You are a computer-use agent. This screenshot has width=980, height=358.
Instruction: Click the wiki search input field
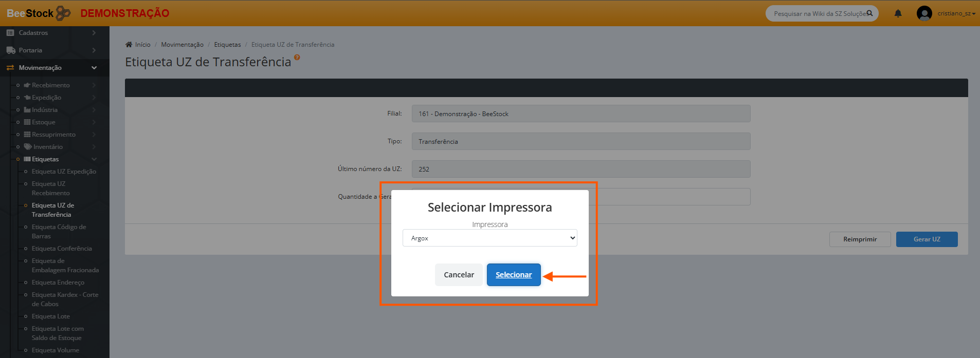point(818,14)
